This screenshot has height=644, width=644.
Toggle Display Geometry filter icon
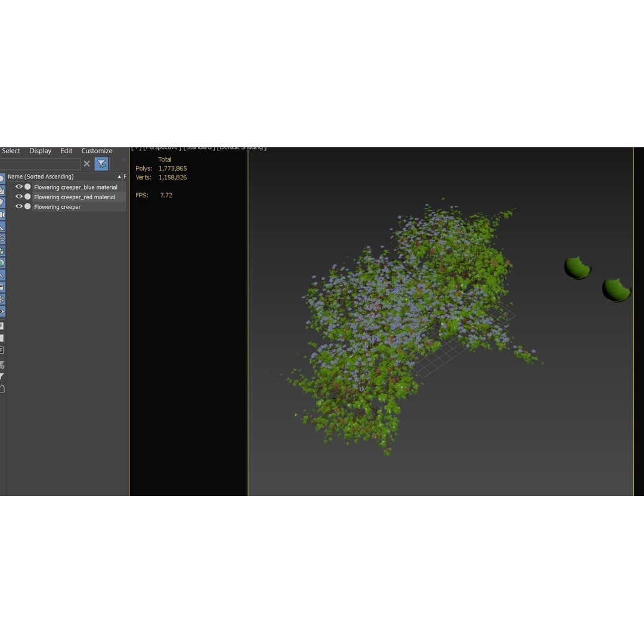pyautogui.click(x=2, y=178)
